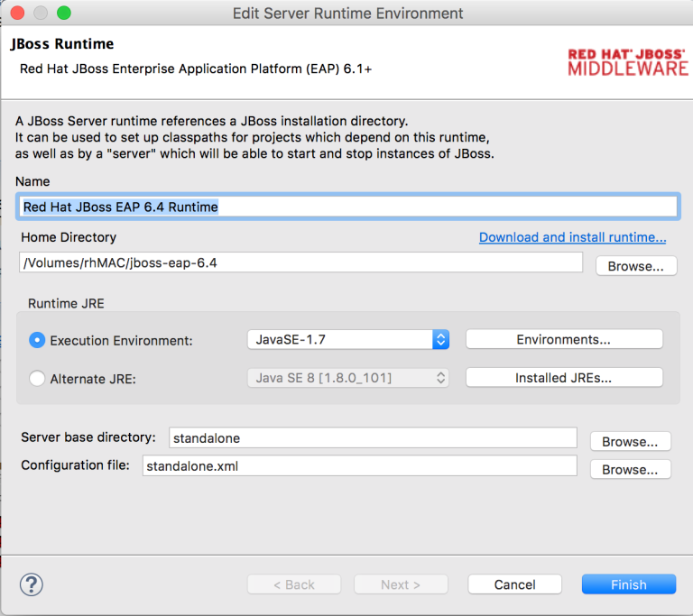Click the 'Red Hat JBoss Enterprise Application Platform (EAP) 6.1+' text
This screenshot has height=616, width=693.
(x=196, y=69)
